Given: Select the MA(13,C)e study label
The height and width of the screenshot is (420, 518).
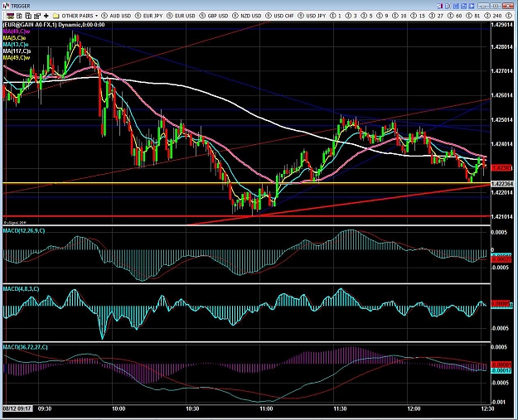Looking at the screenshot, I should pos(16,45).
